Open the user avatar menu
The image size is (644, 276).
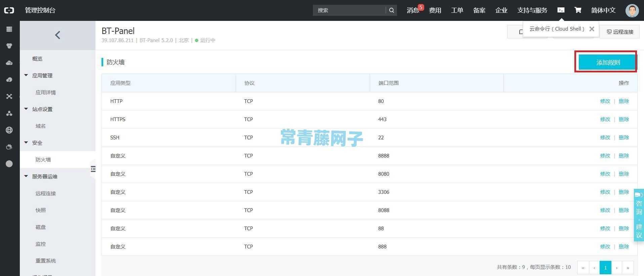click(x=632, y=10)
